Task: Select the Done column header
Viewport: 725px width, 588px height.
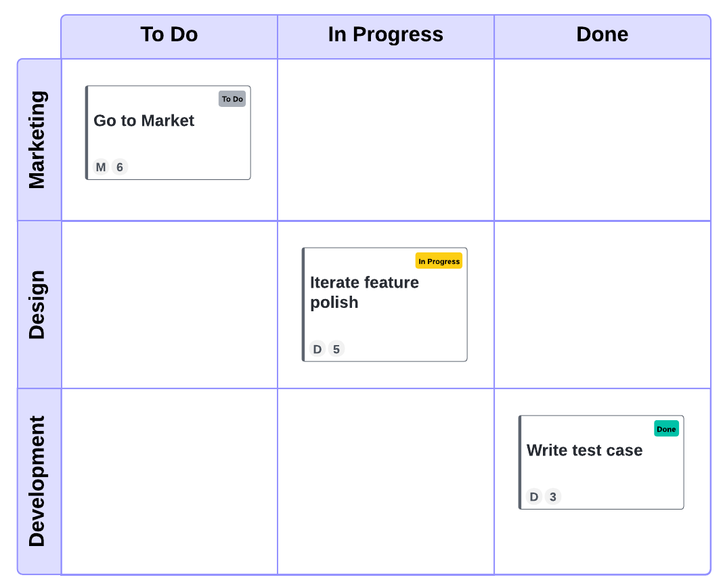Action: tap(602, 35)
